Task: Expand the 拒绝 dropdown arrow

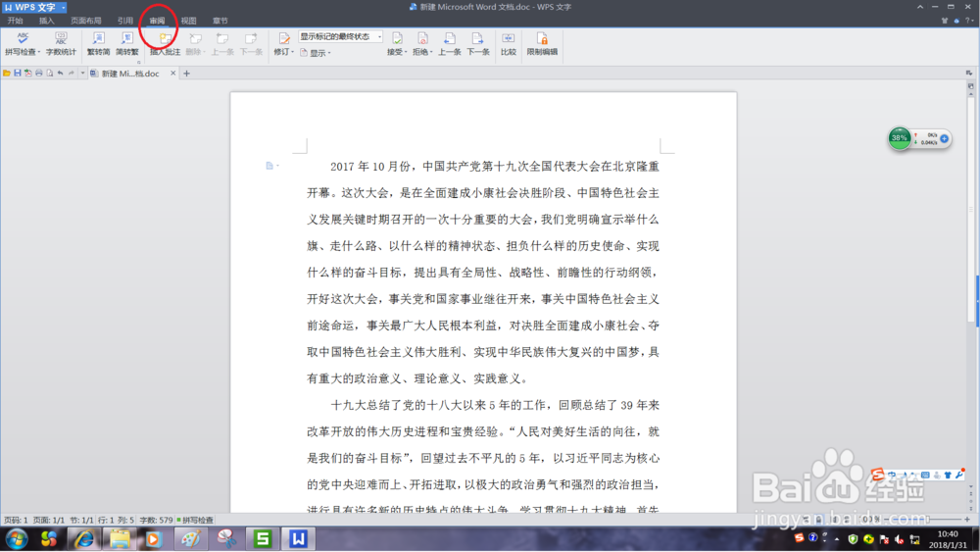Action: coord(431,53)
